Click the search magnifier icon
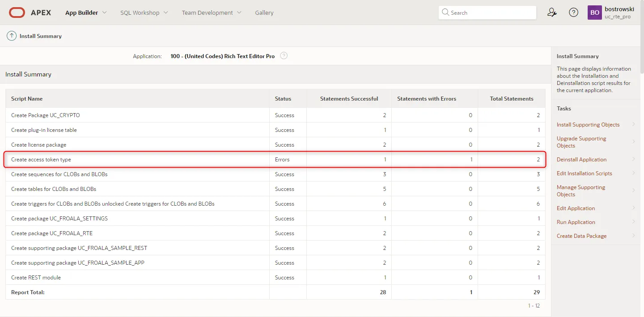Screen dimensions: 644x317 pyautogui.click(x=445, y=13)
